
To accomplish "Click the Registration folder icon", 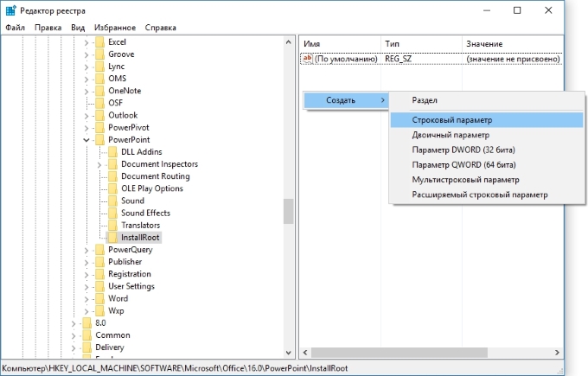I will (99, 274).
